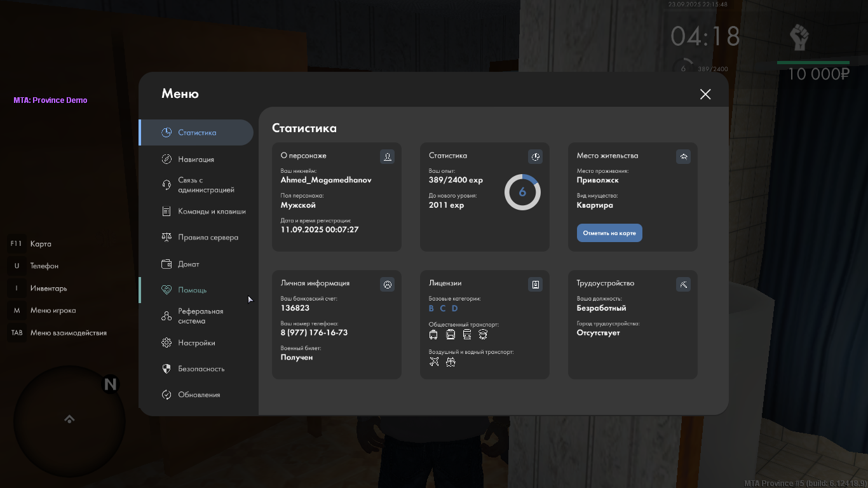The height and width of the screenshot is (488, 868).
Task: Click the face icon on Личная информация card
Action: click(x=387, y=284)
